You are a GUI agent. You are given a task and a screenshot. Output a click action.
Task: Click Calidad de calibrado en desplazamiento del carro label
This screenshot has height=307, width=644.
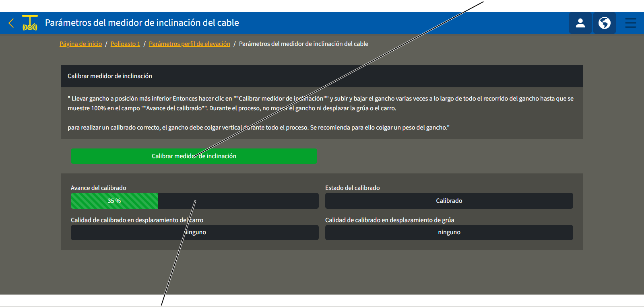pos(137,220)
